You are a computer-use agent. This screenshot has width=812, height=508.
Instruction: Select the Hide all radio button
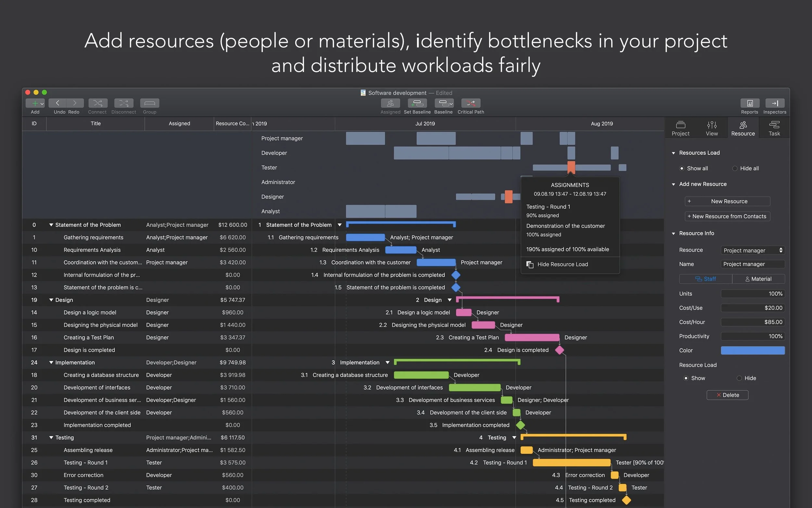pyautogui.click(x=735, y=168)
